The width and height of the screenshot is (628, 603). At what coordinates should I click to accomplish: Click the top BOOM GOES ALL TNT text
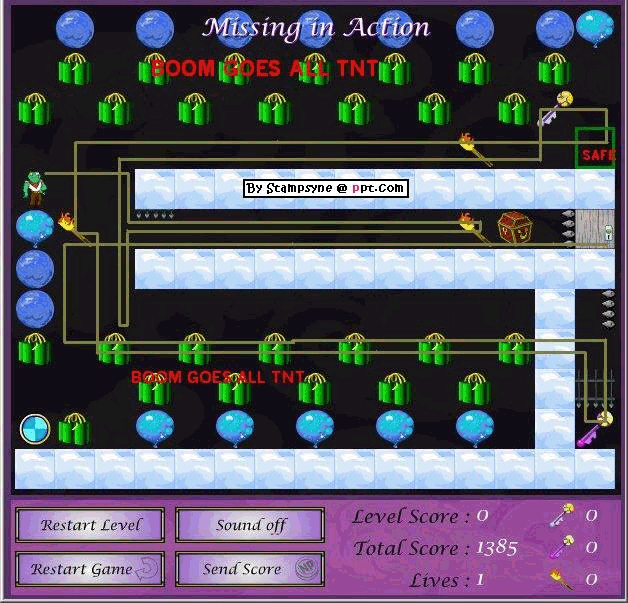pyautogui.click(x=265, y=68)
